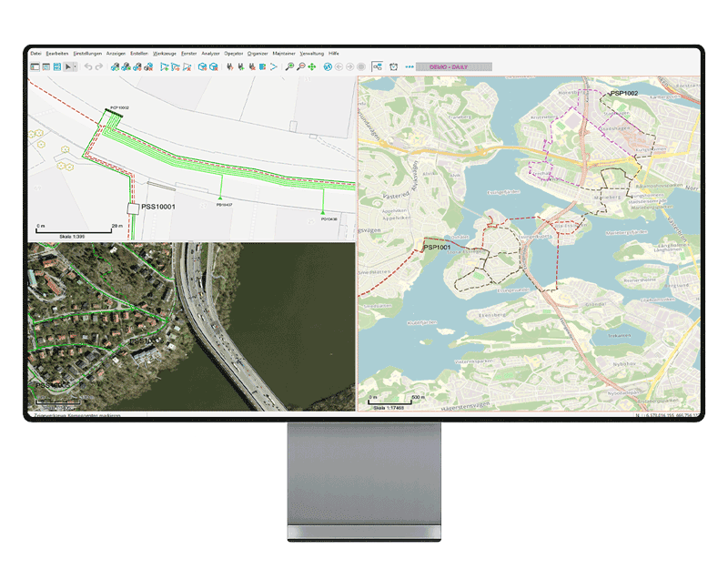Image resolution: width=728 pixels, height=569 pixels.
Task: Click the redo arrow icon
Action: (98, 66)
